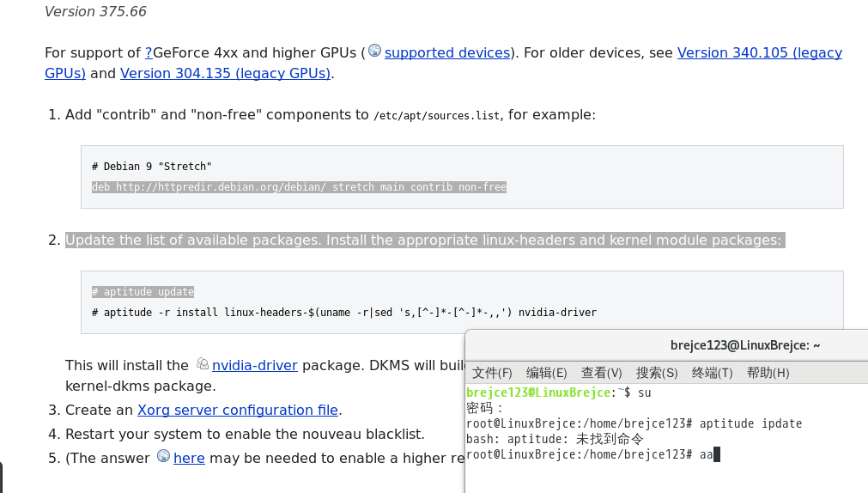Screen dimensions: 868x493
Task: Click the terminal line 'aptitude ipdate'
Action: (x=634, y=423)
